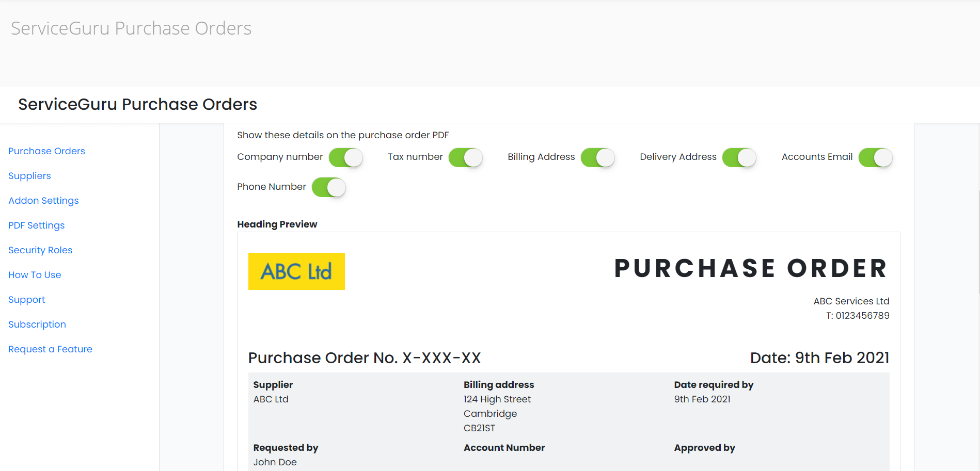The width and height of the screenshot is (980, 471).
Task: Toggle the Phone Number switch
Action: click(x=328, y=187)
